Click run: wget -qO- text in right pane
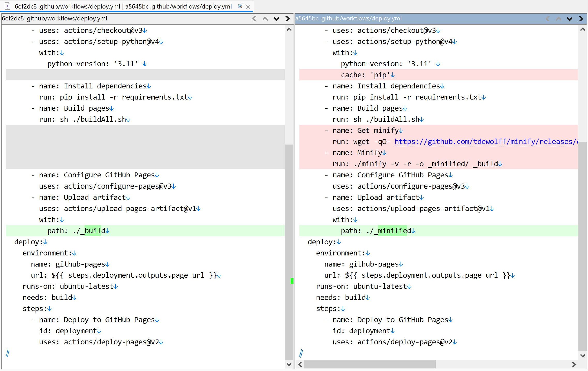This screenshot has height=371, width=588. [361, 142]
